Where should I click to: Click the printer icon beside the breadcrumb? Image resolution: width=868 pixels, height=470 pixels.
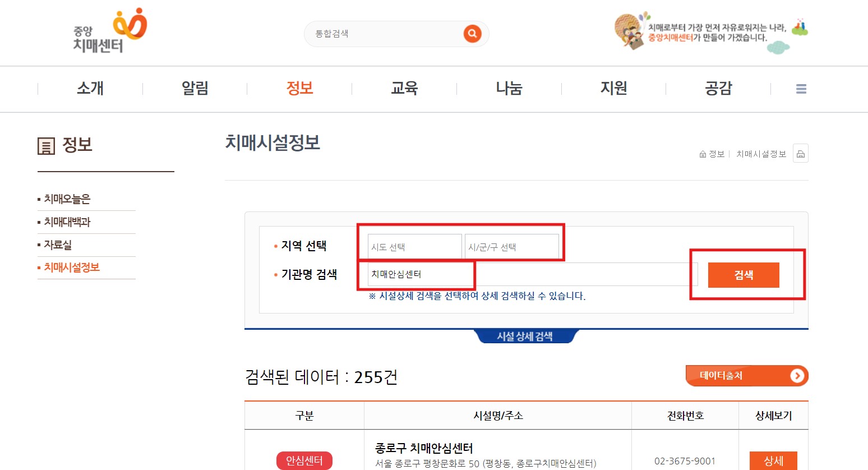801,153
